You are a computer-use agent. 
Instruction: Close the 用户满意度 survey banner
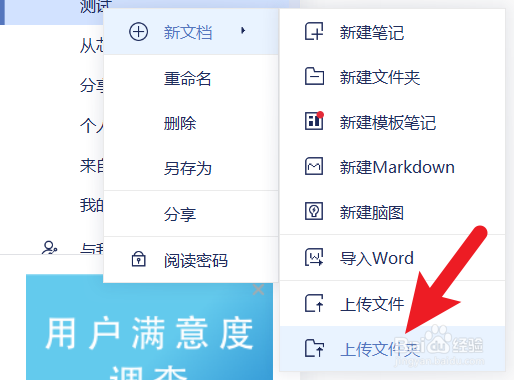click(258, 290)
